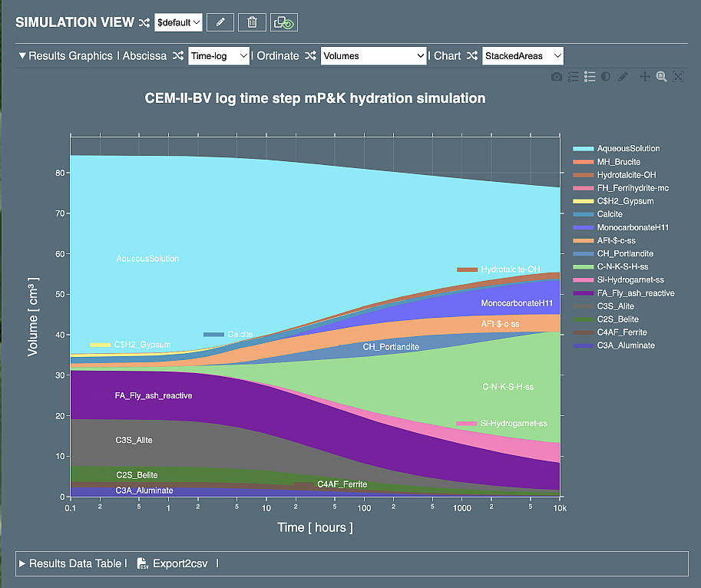
Task: Click the camera snapshot icon above chart
Action: [557, 77]
